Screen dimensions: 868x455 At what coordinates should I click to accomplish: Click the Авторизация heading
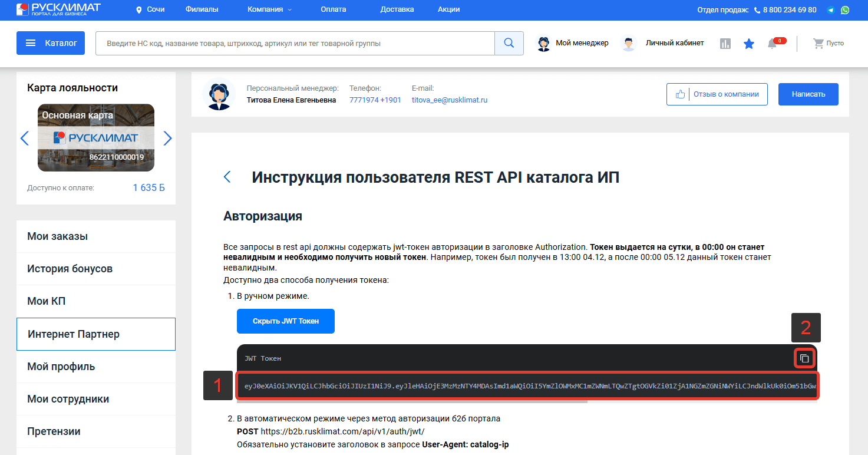click(263, 216)
